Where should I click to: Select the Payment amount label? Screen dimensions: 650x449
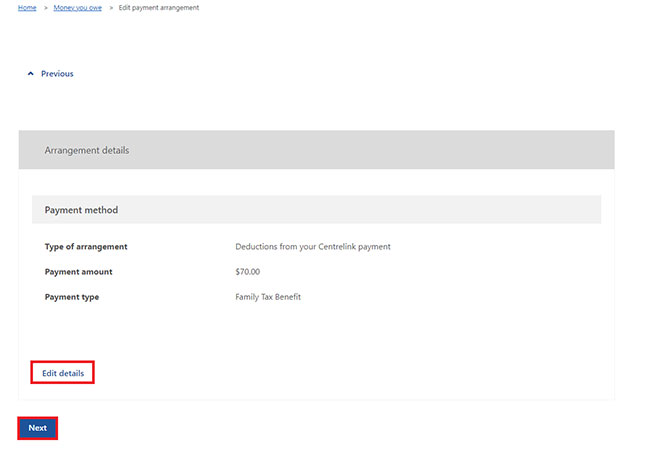pyautogui.click(x=78, y=272)
